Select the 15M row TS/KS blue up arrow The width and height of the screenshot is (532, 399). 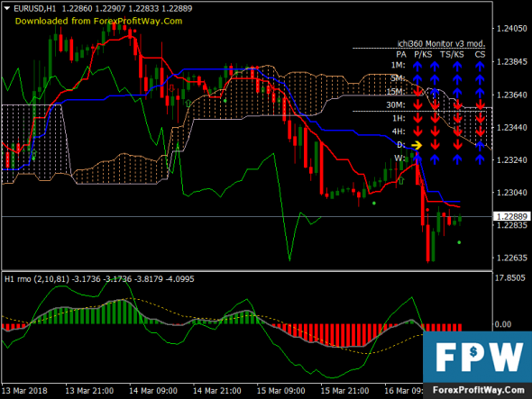(457, 93)
